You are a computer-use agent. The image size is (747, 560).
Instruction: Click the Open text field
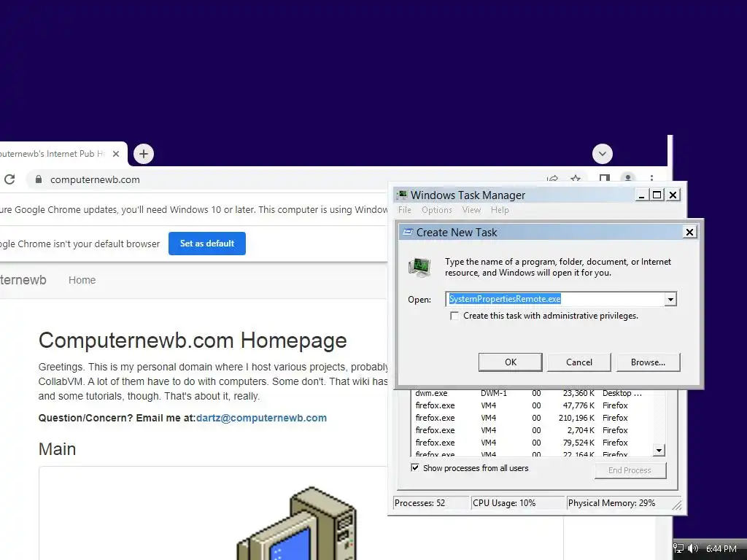[x=555, y=299]
